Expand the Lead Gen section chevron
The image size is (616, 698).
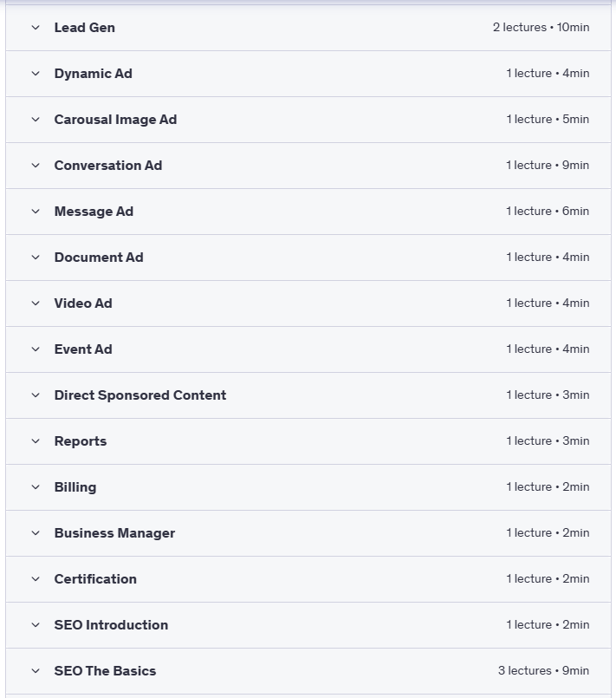(36, 28)
